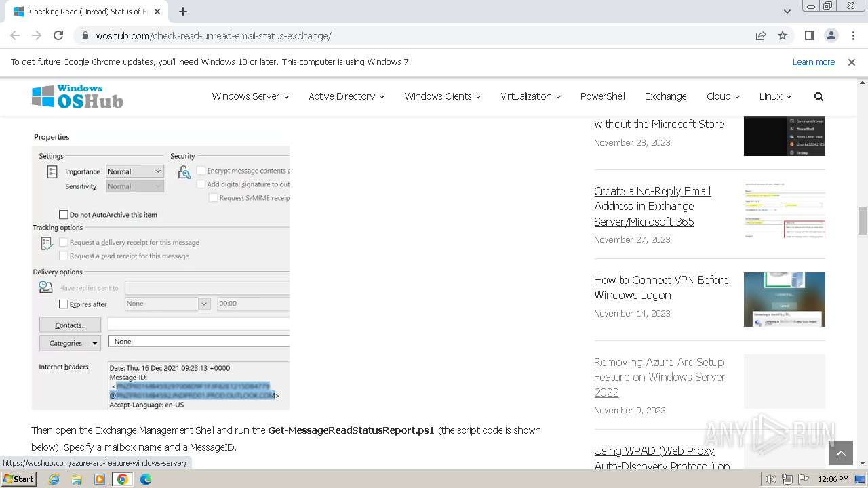Expand Cloud menu
868x488 pixels.
click(723, 96)
